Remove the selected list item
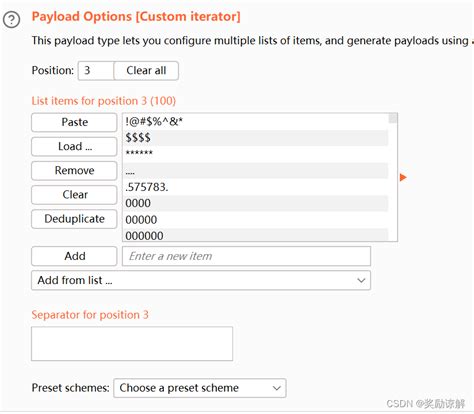The image size is (474, 414). [74, 171]
